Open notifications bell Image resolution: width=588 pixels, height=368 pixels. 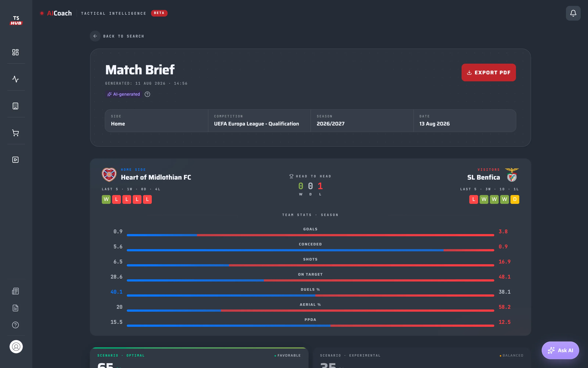coord(573,13)
